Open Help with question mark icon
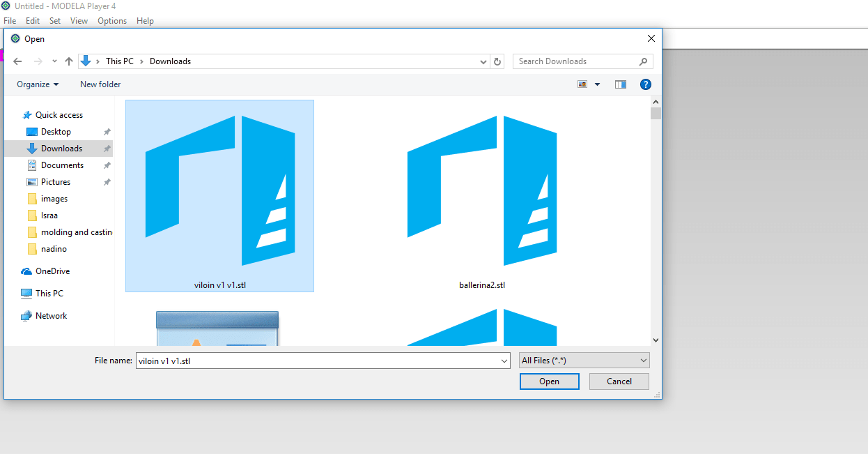This screenshot has width=868, height=454. (x=646, y=84)
